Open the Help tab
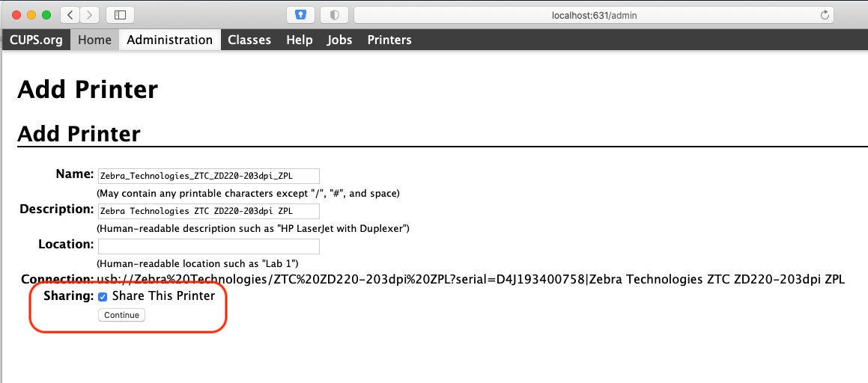The width and height of the screenshot is (868, 383). 299,40
